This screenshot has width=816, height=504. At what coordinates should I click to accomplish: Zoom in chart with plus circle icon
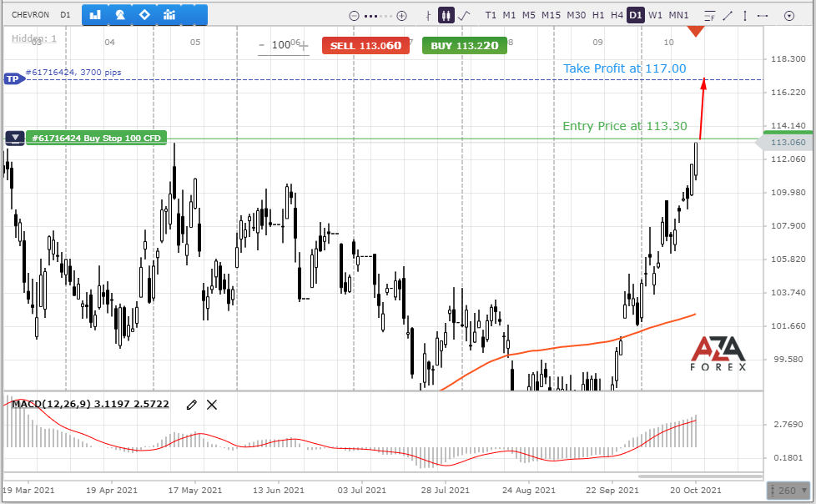(402, 16)
